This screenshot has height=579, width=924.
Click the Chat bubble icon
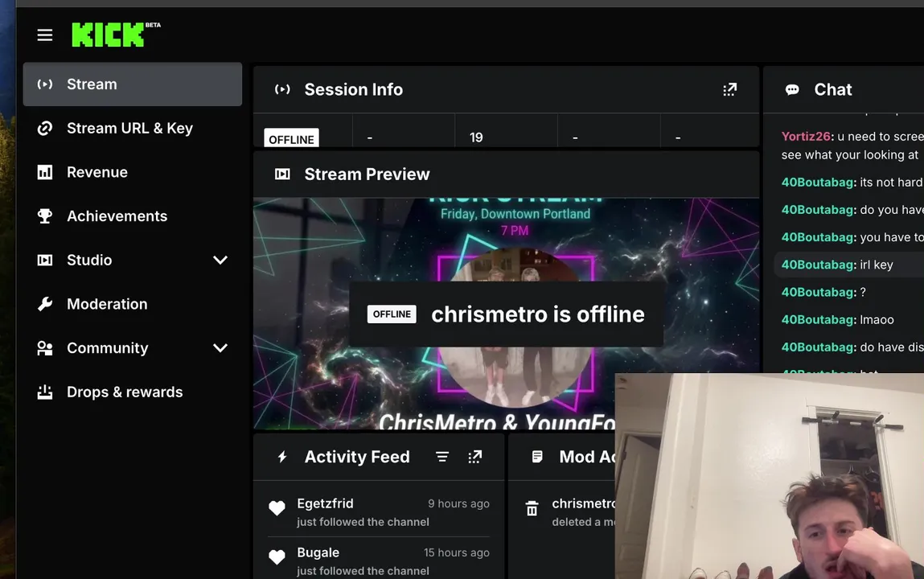(792, 89)
